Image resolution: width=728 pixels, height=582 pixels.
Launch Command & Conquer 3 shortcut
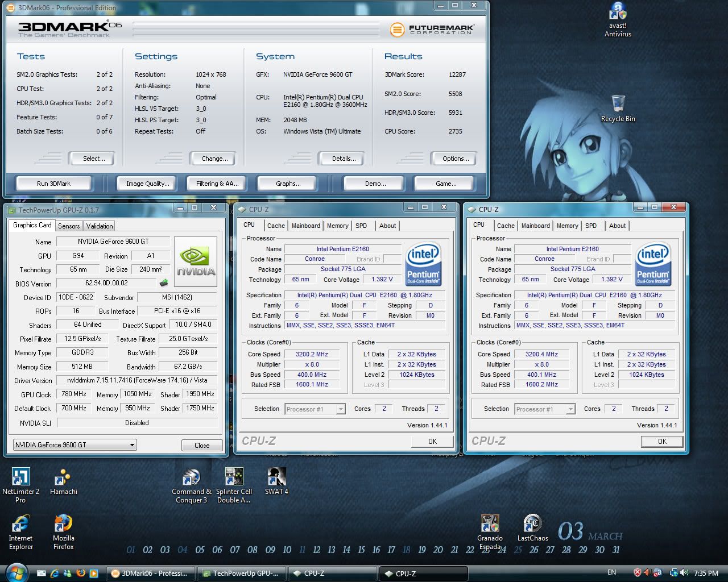click(192, 477)
